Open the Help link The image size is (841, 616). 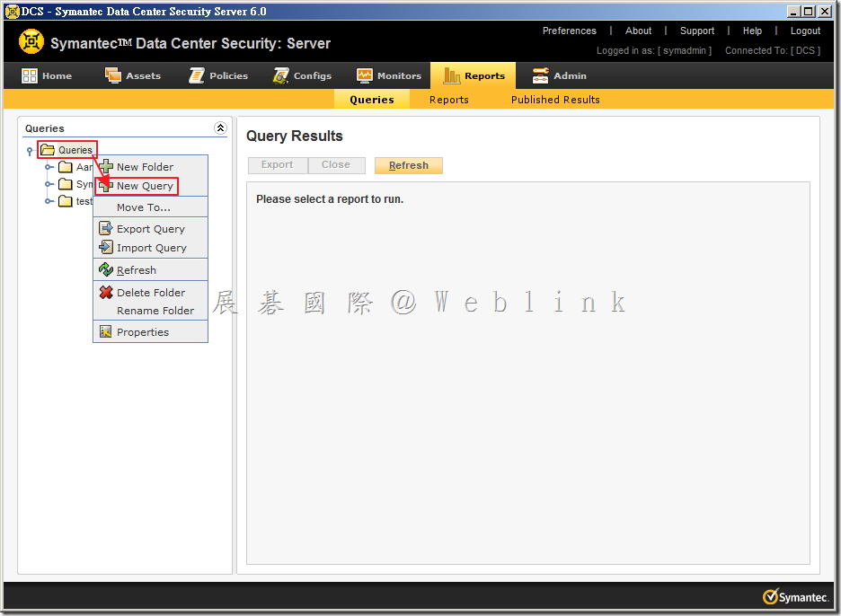(752, 31)
